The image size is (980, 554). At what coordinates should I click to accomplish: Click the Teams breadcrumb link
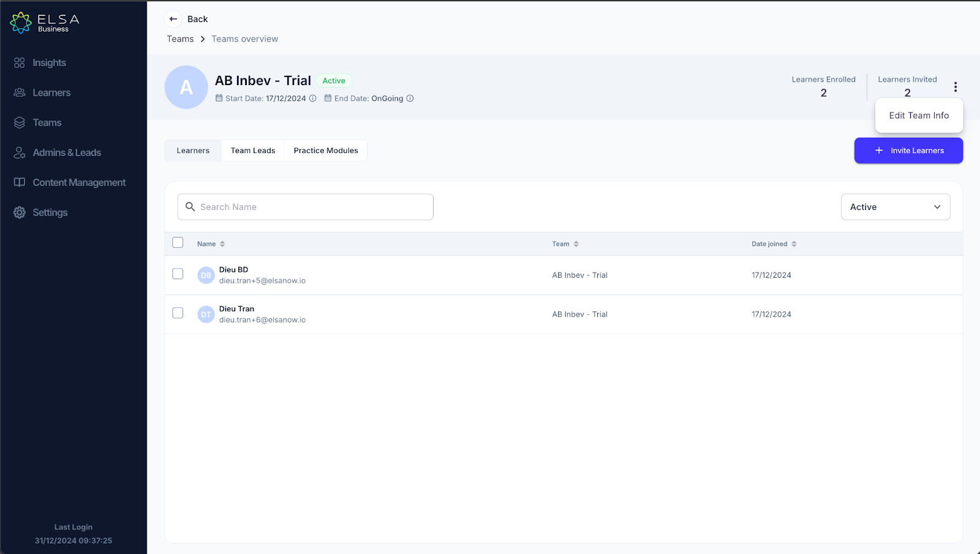(x=180, y=39)
